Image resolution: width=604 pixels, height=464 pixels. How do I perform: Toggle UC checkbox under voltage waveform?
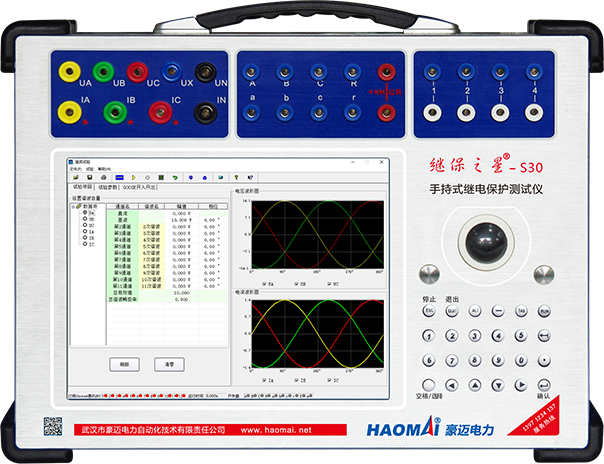(x=329, y=284)
